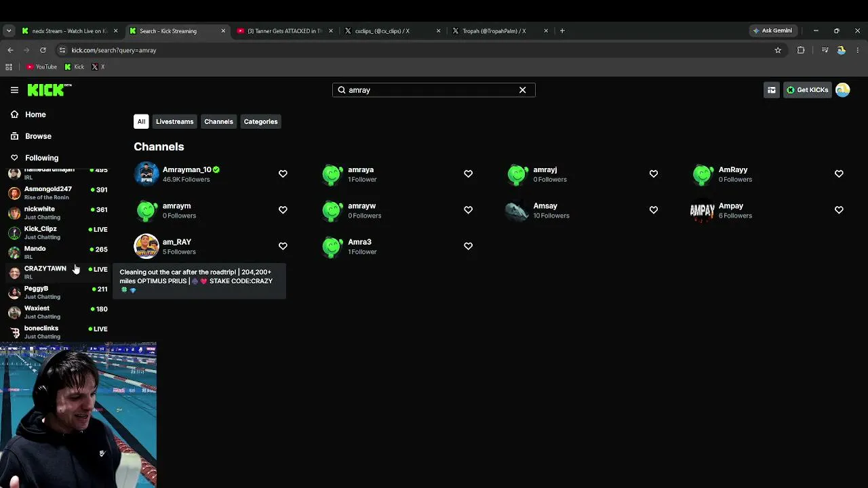868x488 pixels.
Task: Select the Categories filter tab
Action: point(260,122)
